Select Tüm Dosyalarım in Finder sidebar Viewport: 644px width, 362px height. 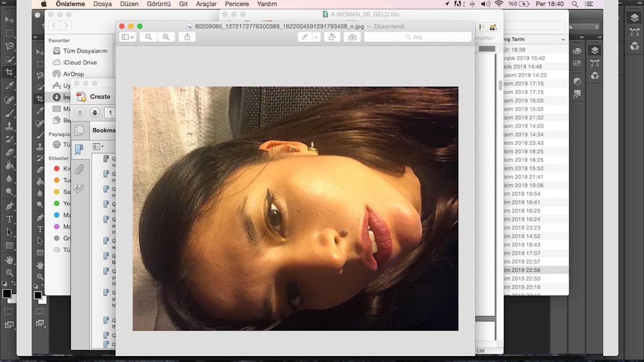(x=79, y=51)
